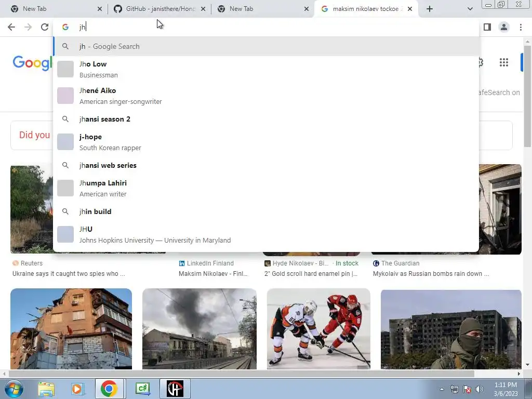This screenshot has width=532, height=399.
Task: Click the Jho Low thumbnail image
Action: tap(65, 69)
